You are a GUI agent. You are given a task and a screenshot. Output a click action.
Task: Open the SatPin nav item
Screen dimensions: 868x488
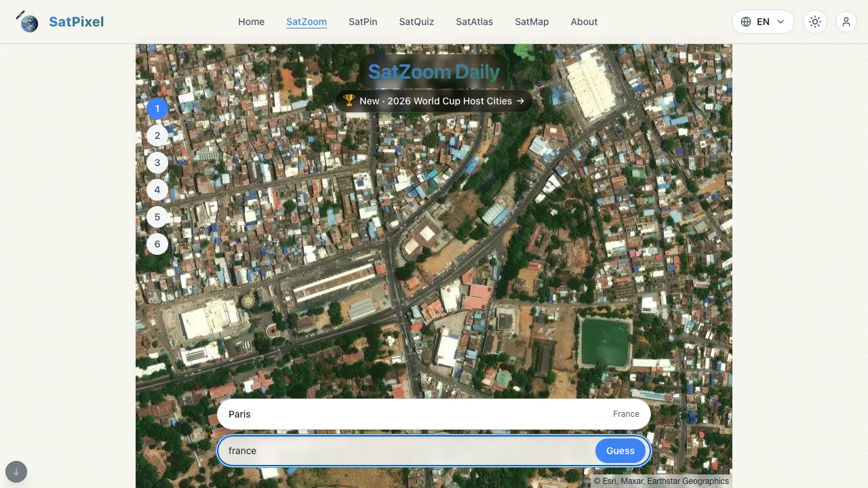tap(363, 22)
